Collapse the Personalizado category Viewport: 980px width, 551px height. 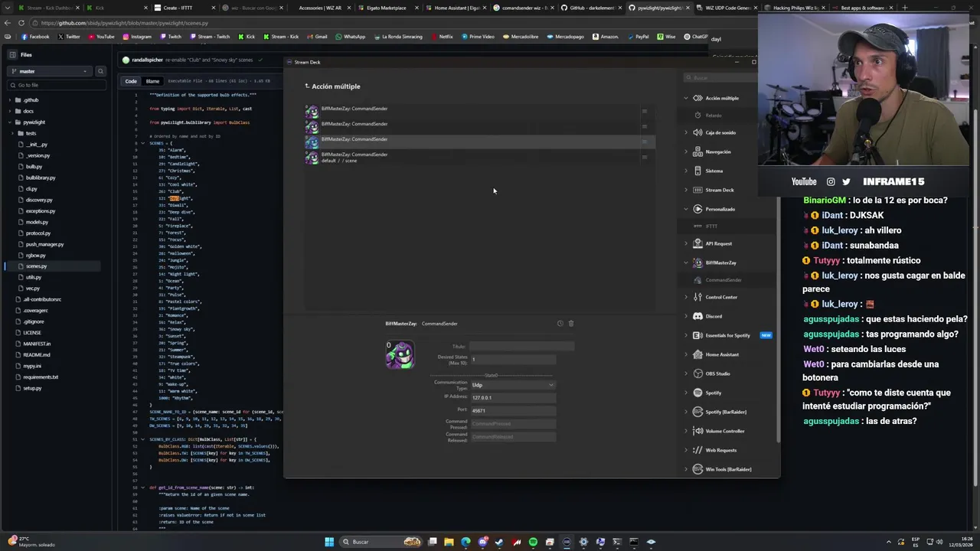(x=686, y=209)
